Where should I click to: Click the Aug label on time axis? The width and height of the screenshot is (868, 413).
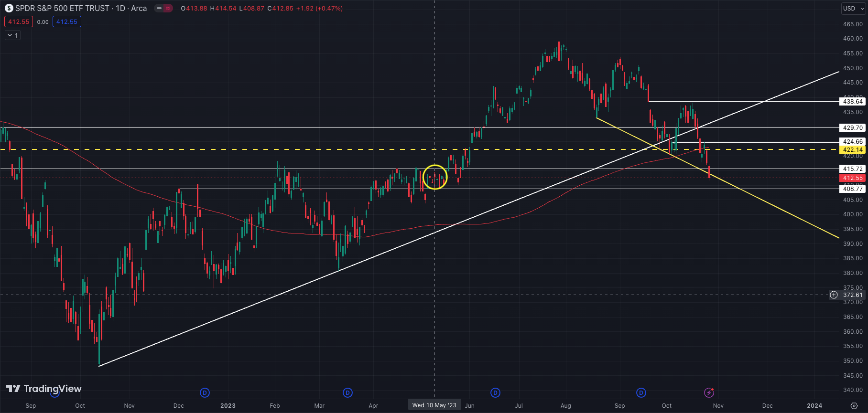[x=566, y=406]
